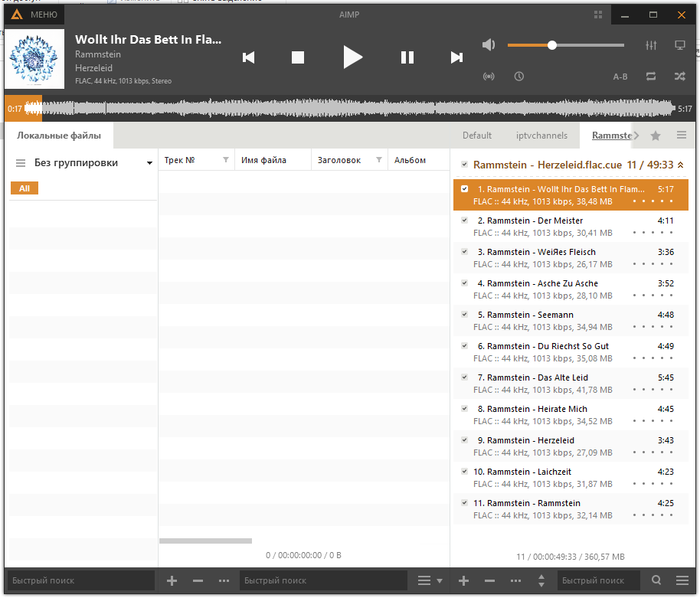This screenshot has height=598, width=700.
Task: Skip to the next track
Action: (456, 57)
